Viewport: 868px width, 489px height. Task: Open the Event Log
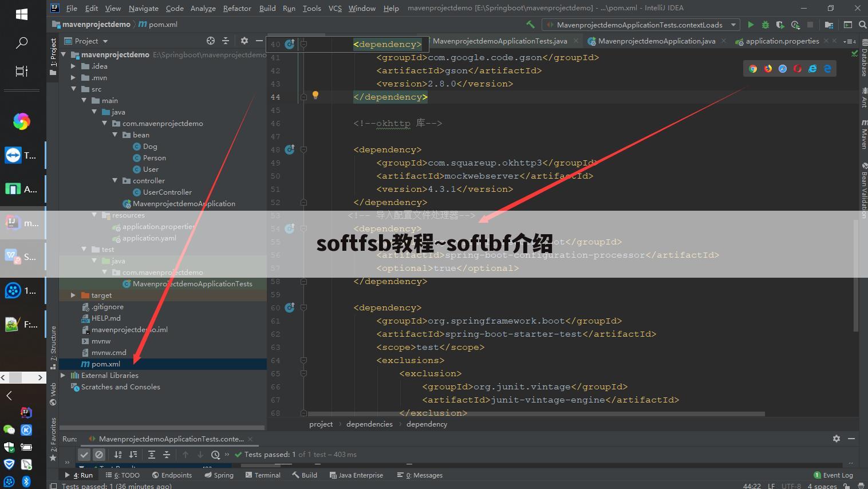tap(833, 475)
